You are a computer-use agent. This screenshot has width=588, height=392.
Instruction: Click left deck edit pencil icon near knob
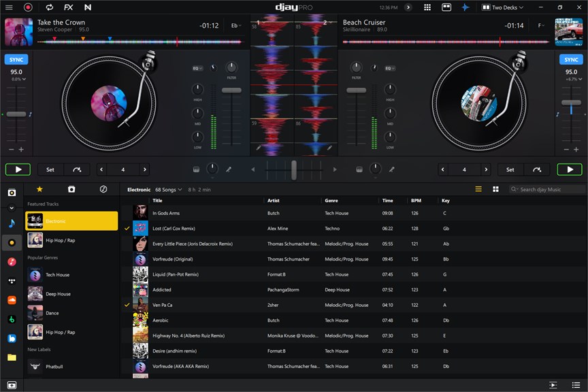tap(229, 169)
